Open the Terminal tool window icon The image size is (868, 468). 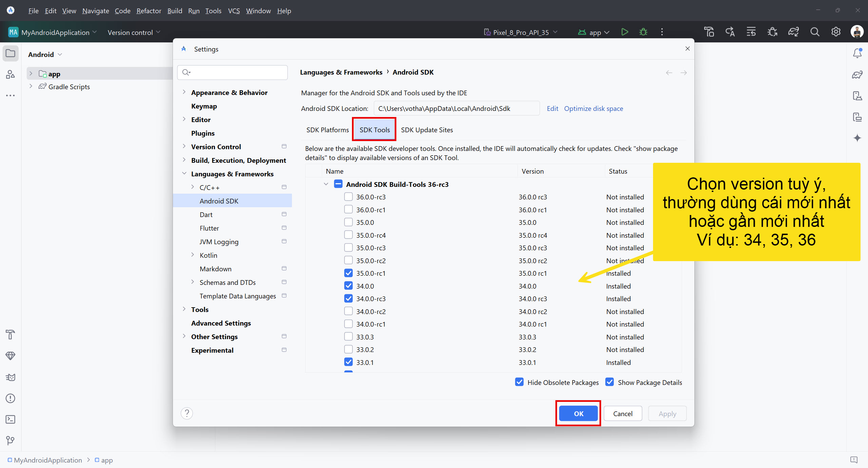[x=11, y=420]
